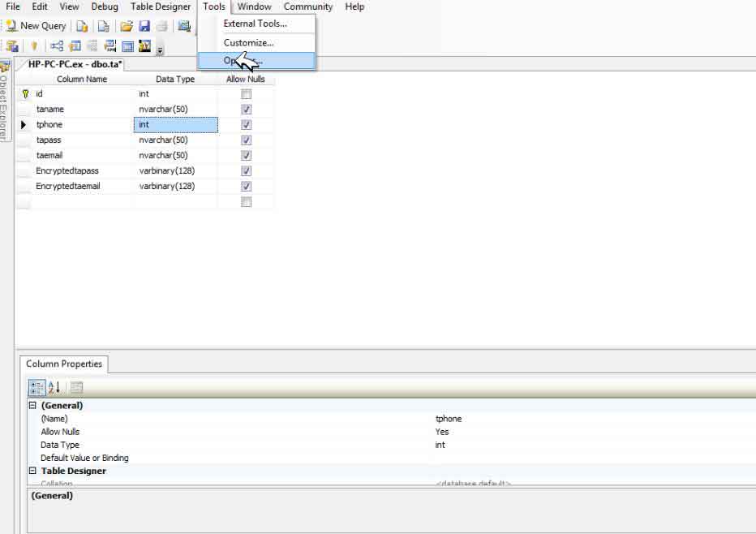756x534 pixels.
Task: Open the Relationships toolbar icon
Action: click(x=56, y=46)
